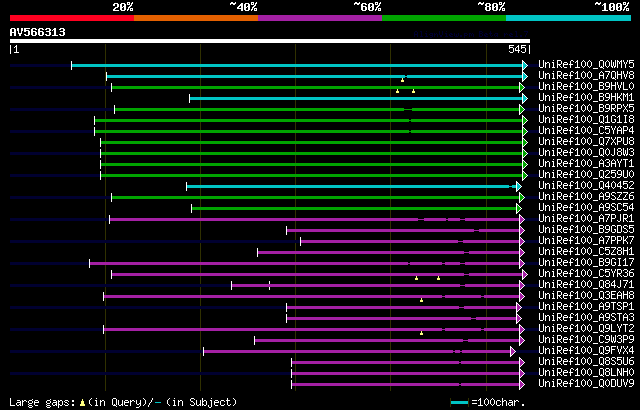Click the UniRef100_A9STA3 label
The height and width of the screenshot is (410, 640).
[586, 318]
